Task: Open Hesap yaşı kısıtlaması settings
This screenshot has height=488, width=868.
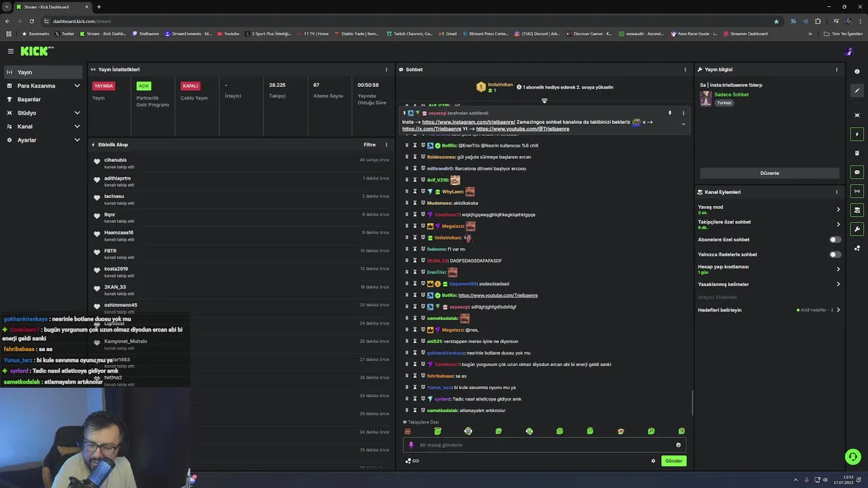Action: 769,269
